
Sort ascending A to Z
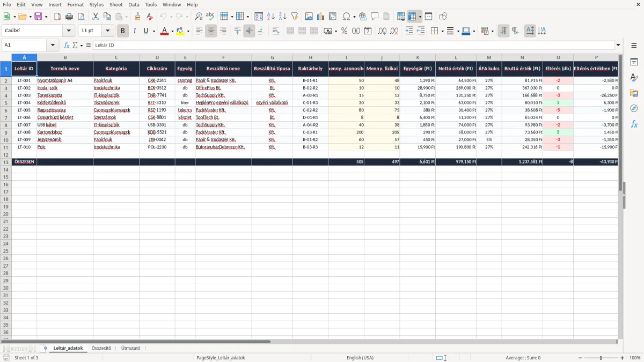[271, 17]
